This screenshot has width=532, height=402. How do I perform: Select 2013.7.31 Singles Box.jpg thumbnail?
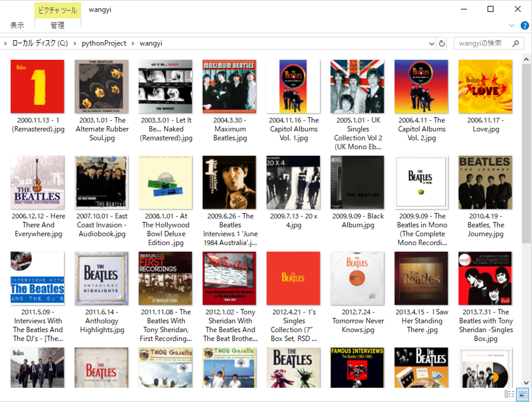(485, 278)
